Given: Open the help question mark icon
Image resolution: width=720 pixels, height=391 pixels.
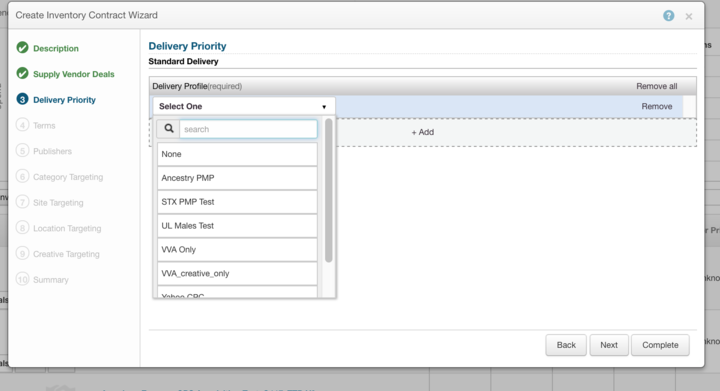Looking at the screenshot, I should coord(669,16).
